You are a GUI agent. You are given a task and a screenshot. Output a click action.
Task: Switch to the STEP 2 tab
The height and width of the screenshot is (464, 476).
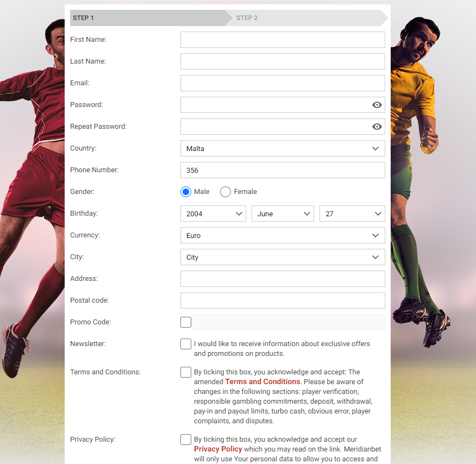(247, 18)
